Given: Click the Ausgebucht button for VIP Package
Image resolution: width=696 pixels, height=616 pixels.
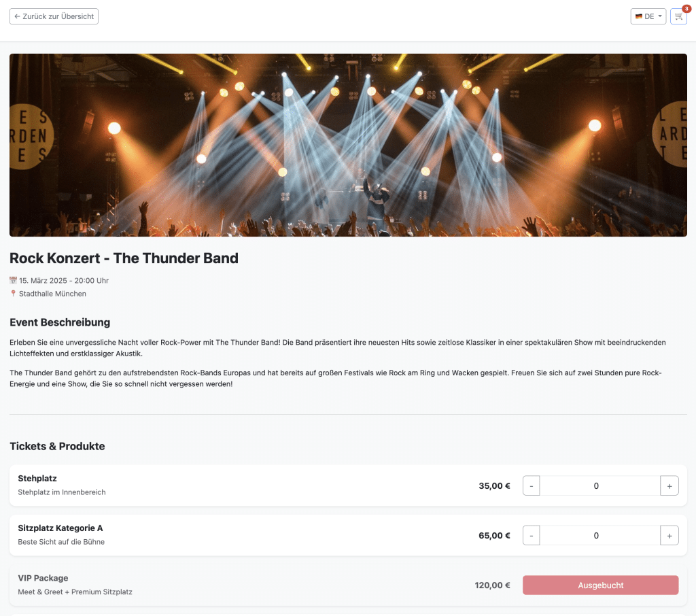Looking at the screenshot, I should pos(600,585).
